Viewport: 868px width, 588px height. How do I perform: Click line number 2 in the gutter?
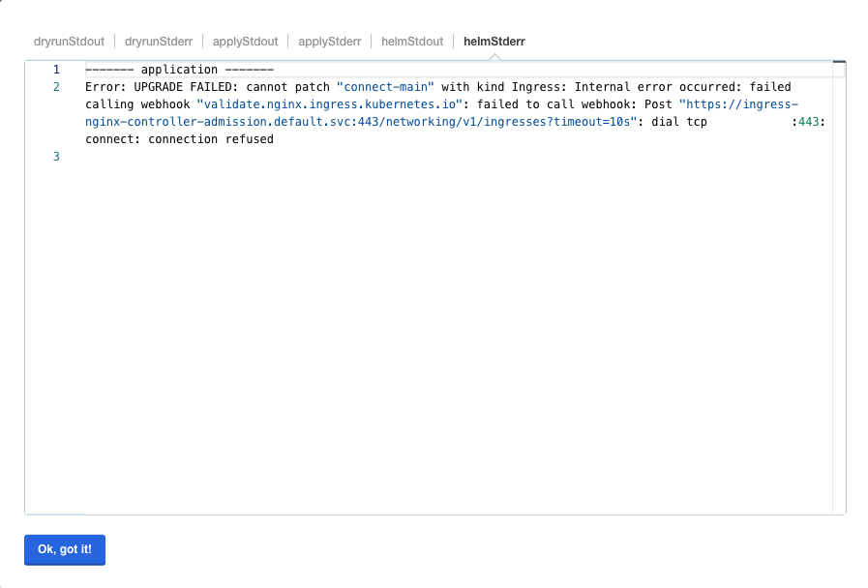pos(56,87)
